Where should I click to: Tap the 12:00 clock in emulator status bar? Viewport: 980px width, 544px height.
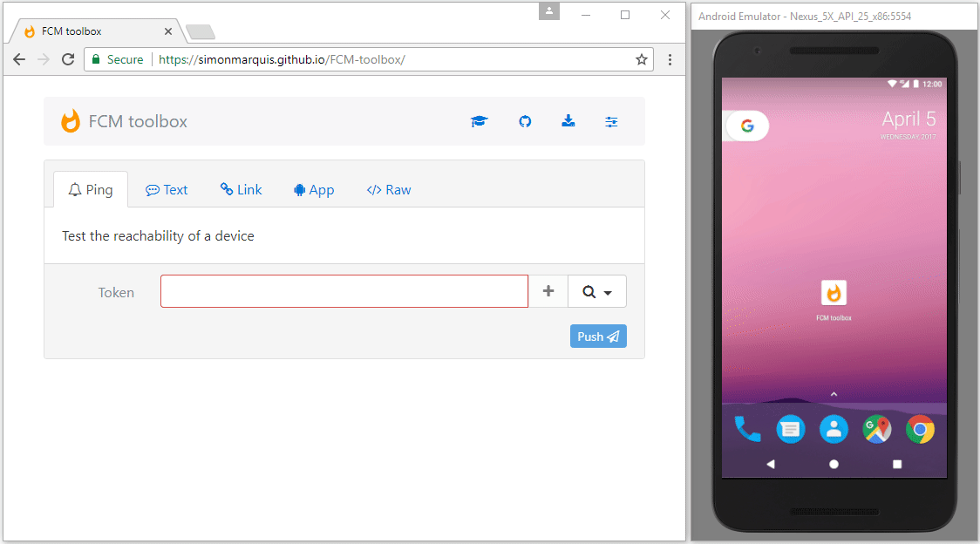(x=932, y=84)
